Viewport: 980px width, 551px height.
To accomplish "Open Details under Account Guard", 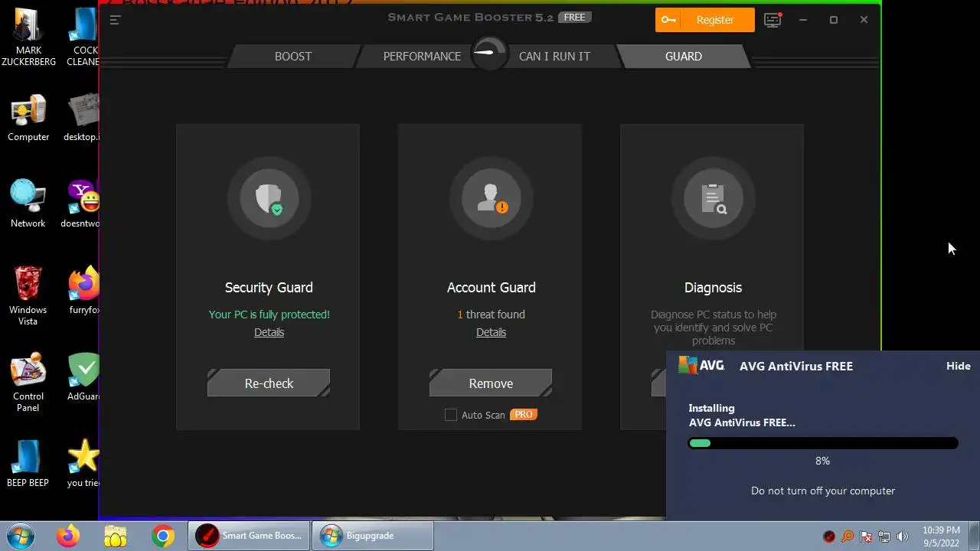I will point(491,332).
